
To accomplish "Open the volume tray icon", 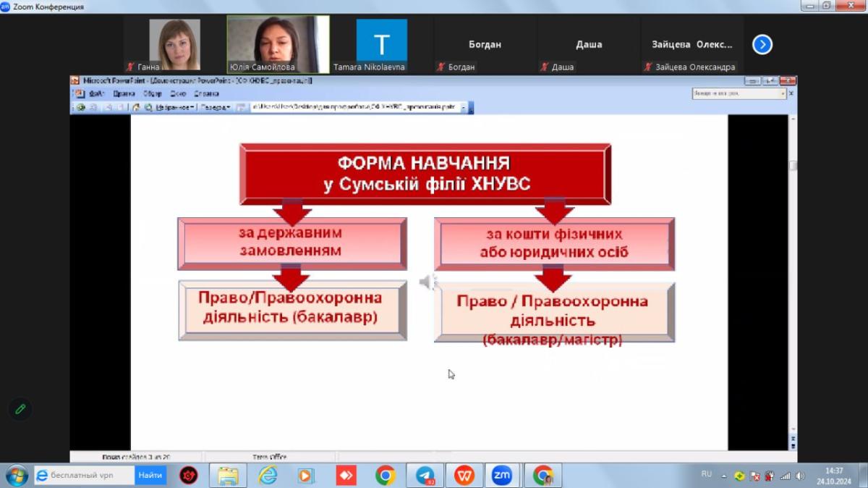I will tap(799, 476).
